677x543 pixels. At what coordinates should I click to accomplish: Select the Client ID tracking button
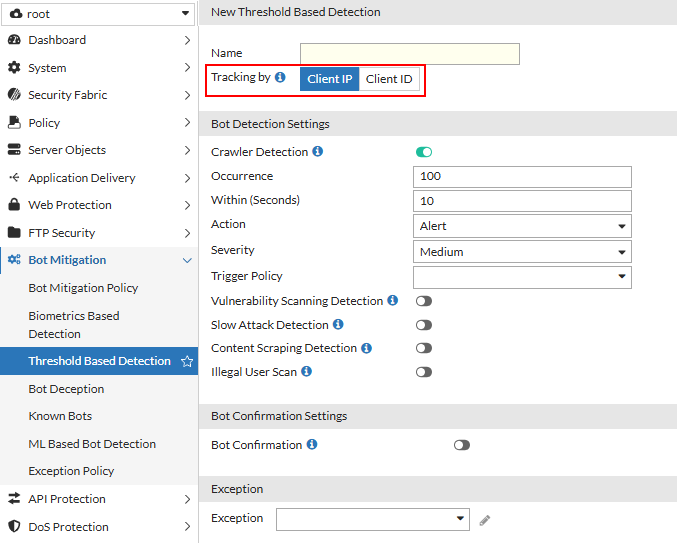pyautogui.click(x=389, y=79)
